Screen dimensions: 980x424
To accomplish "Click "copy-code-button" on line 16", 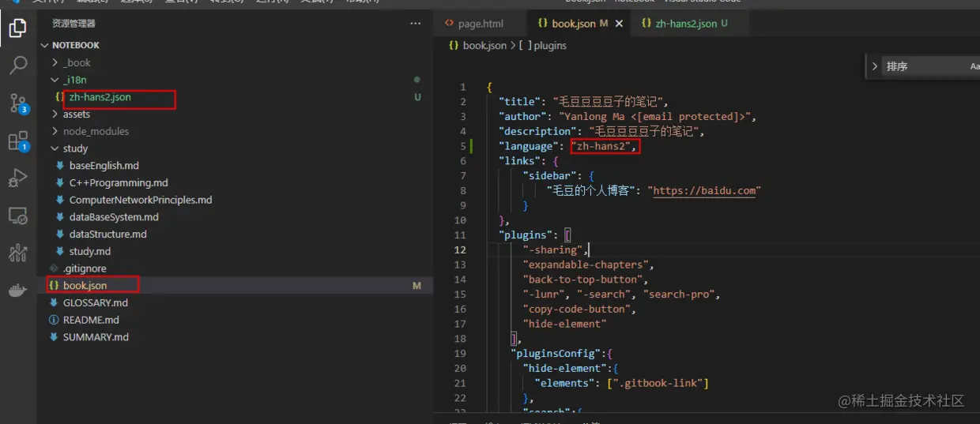I will coord(576,309).
